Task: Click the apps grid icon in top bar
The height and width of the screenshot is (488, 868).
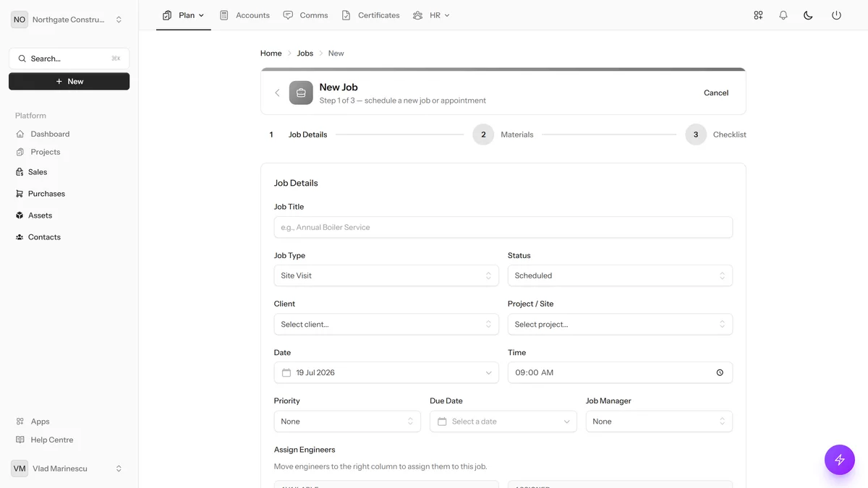Action: point(758,15)
